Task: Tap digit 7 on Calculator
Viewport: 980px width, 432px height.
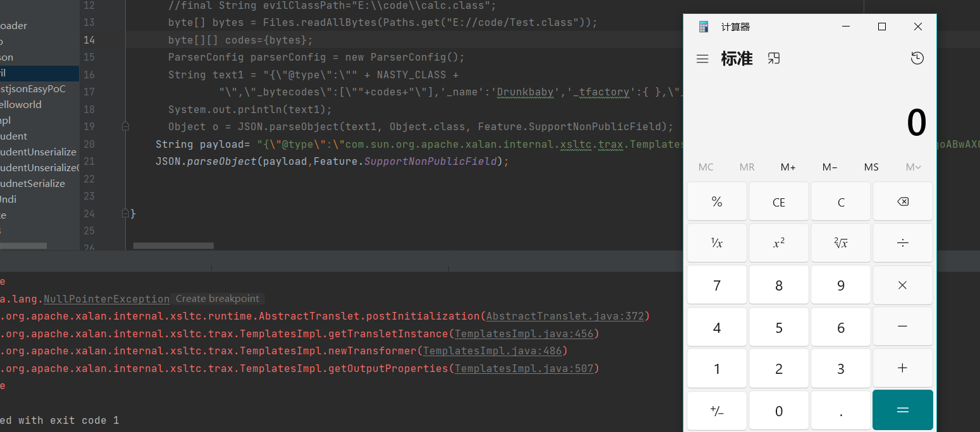Action: pyautogui.click(x=717, y=285)
